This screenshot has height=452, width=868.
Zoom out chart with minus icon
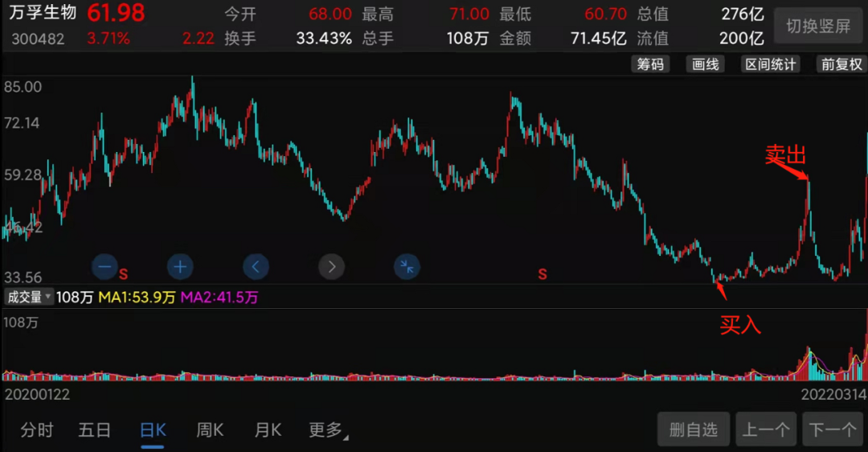click(104, 267)
